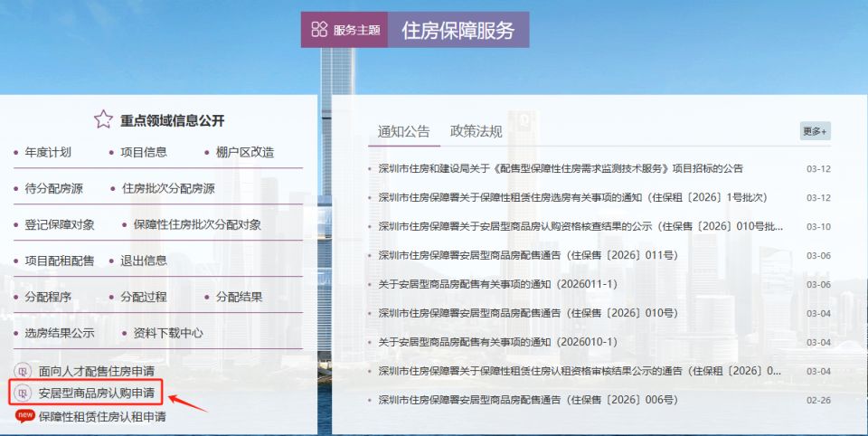
Task: Open notice 安居型商品房配售通告 010号
Action: (528, 313)
